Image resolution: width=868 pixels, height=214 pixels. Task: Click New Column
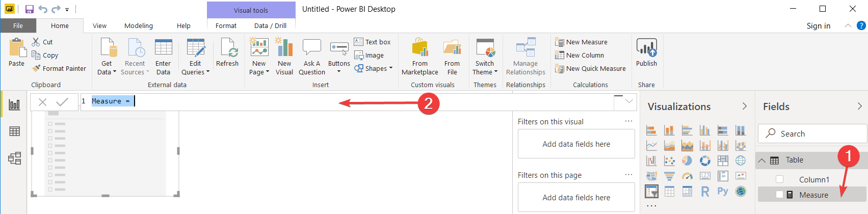click(x=580, y=55)
